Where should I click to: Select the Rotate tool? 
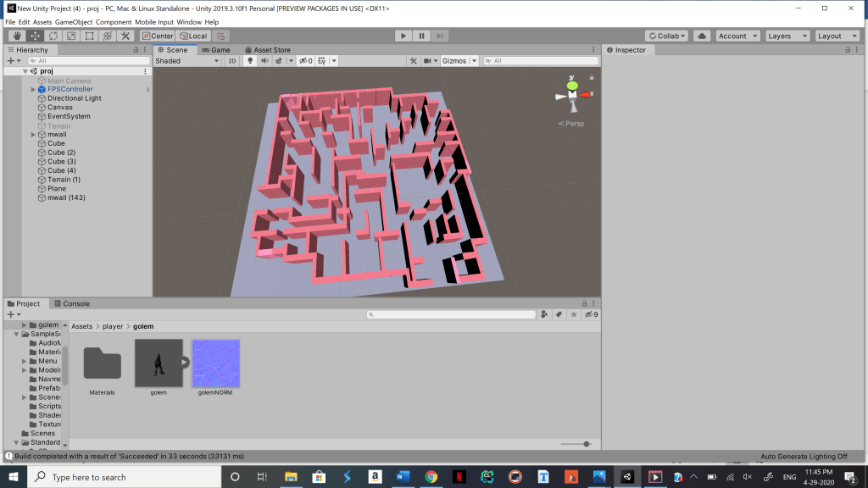[x=53, y=36]
